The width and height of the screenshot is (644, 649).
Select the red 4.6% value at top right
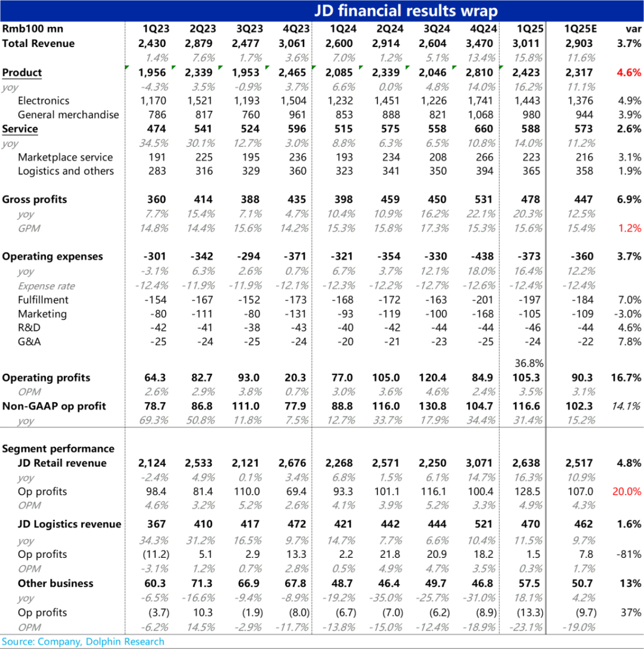click(628, 73)
